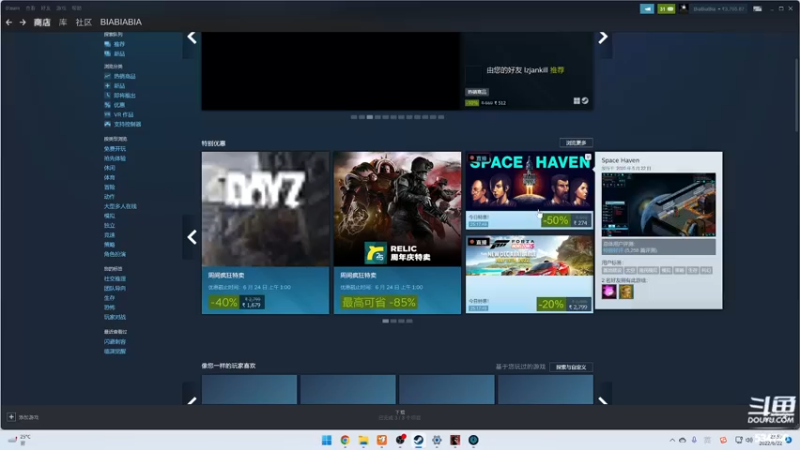Select first special offers page dot
This screenshot has width=800, height=450.
[x=386, y=321]
